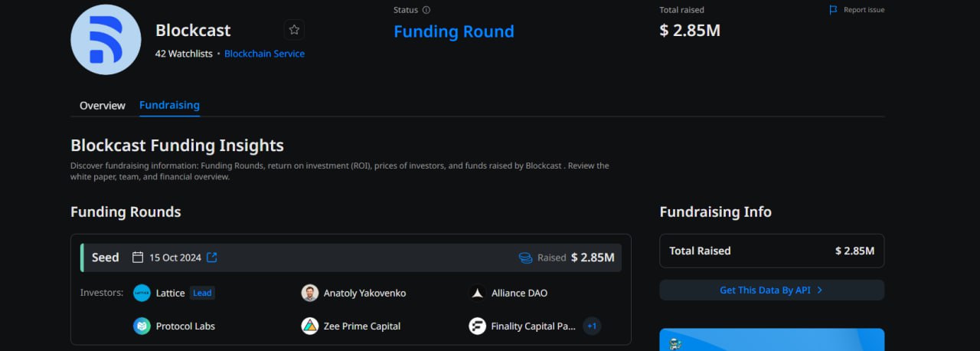The width and height of the screenshot is (980, 351).
Task: Expand the +1 more investors badge
Action: click(x=591, y=326)
